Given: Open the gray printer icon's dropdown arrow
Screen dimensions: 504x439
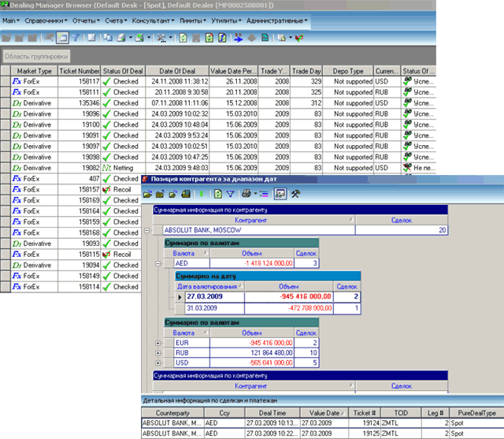Looking at the screenshot, I should coord(131,38).
